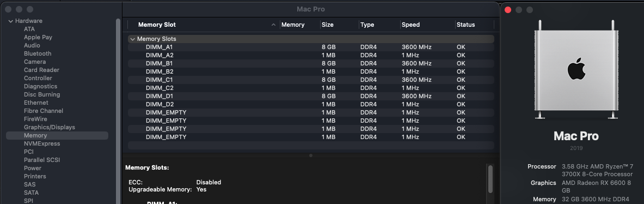Click the Type column header
Viewport: 644px width, 204px height.
click(367, 25)
